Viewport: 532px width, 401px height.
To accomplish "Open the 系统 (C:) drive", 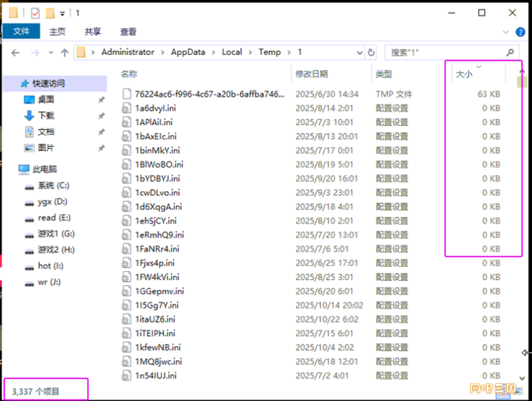I will (x=53, y=185).
